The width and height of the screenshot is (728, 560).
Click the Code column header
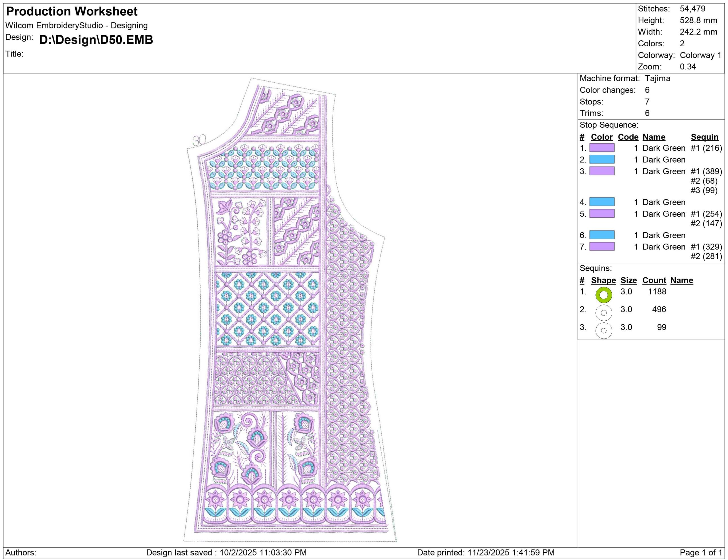click(628, 137)
